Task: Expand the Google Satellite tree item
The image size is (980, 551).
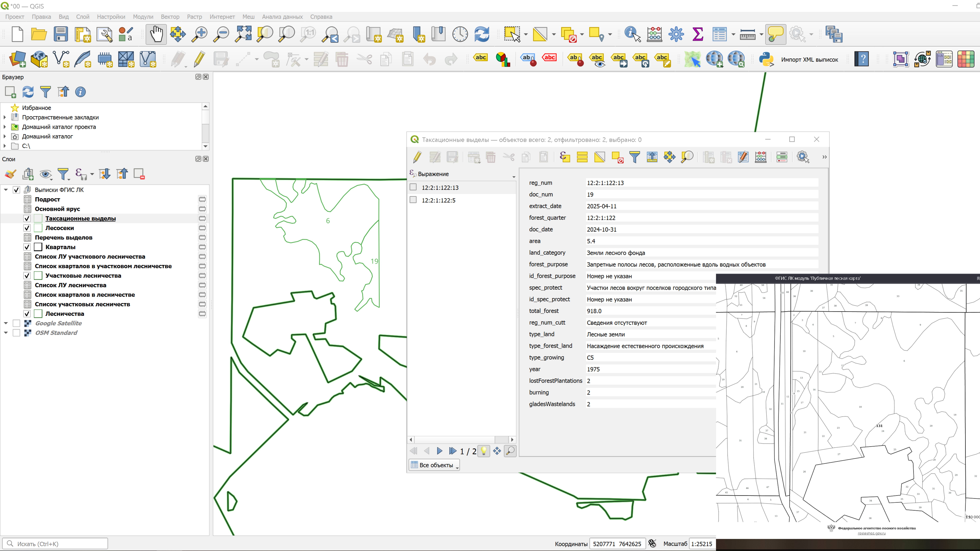Action: 6,323
